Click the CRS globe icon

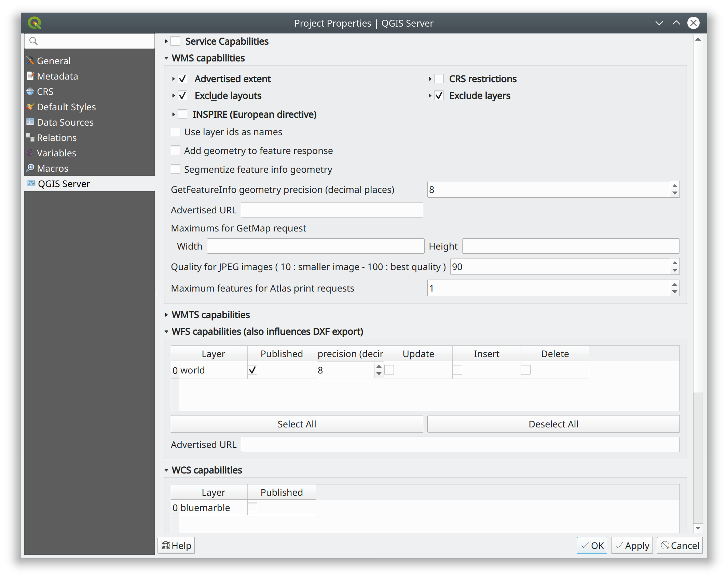pyautogui.click(x=30, y=91)
